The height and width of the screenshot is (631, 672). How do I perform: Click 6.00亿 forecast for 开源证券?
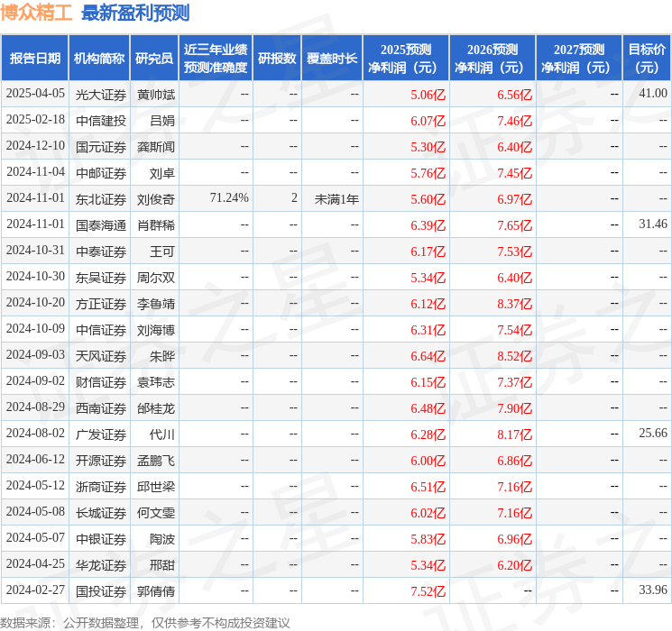tap(428, 461)
